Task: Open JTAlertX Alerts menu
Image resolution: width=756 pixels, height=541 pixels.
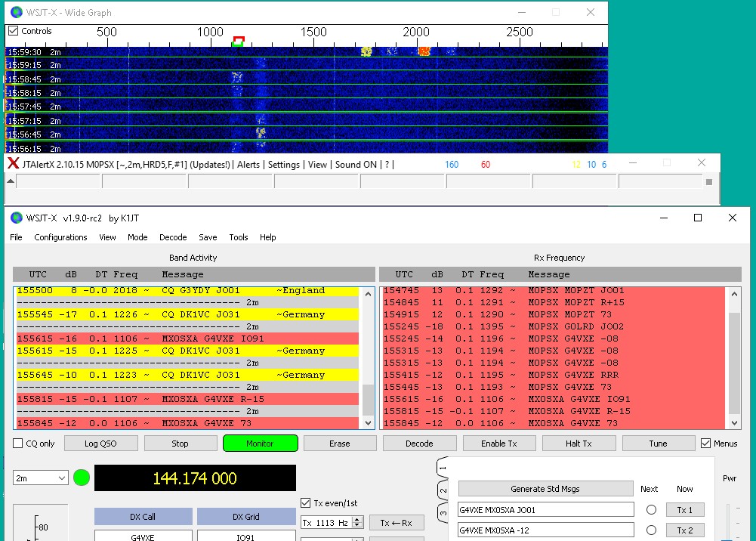Action: (248, 165)
